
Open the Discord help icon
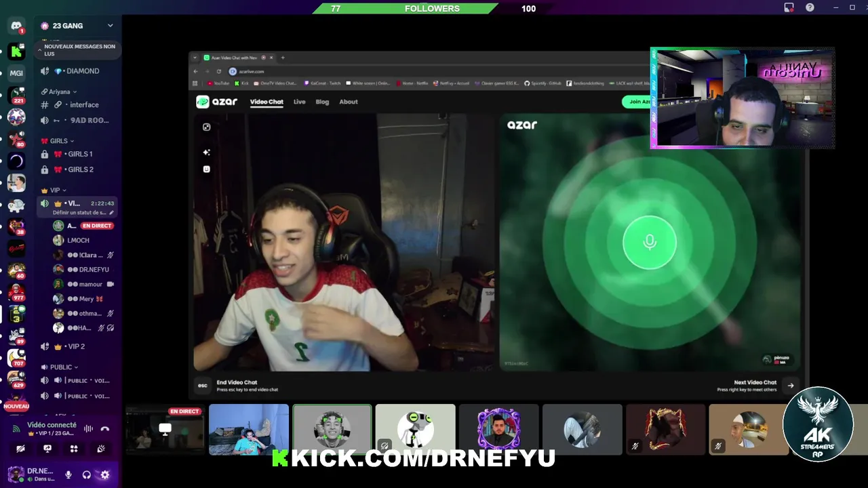pyautogui.click(x=810, y=7)
